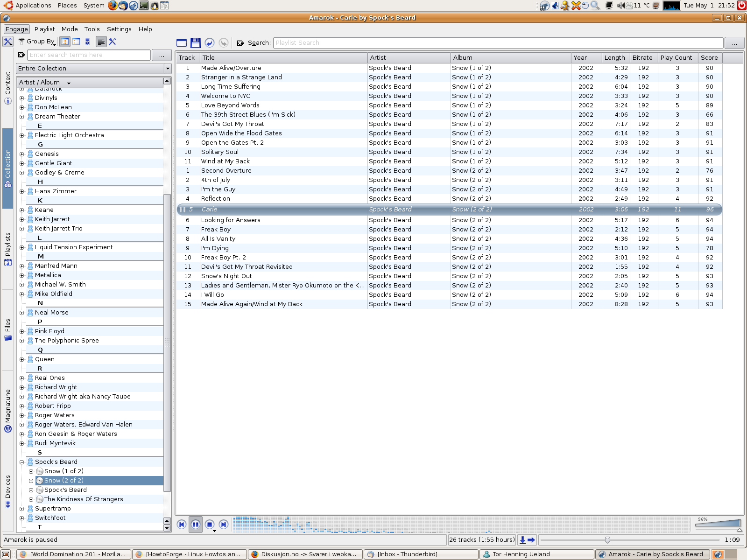Switch to the Playlists sidebar tab
This screenshot has width=747, height=560.
7,249
